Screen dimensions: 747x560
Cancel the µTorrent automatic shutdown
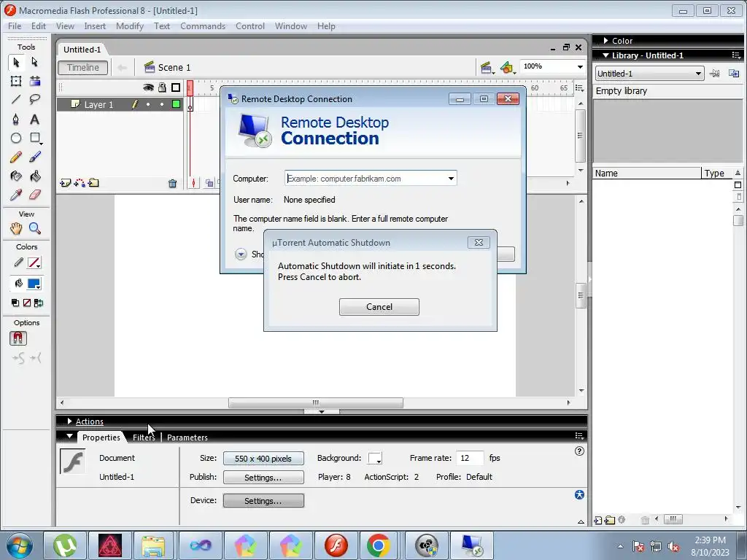[379, 307]
